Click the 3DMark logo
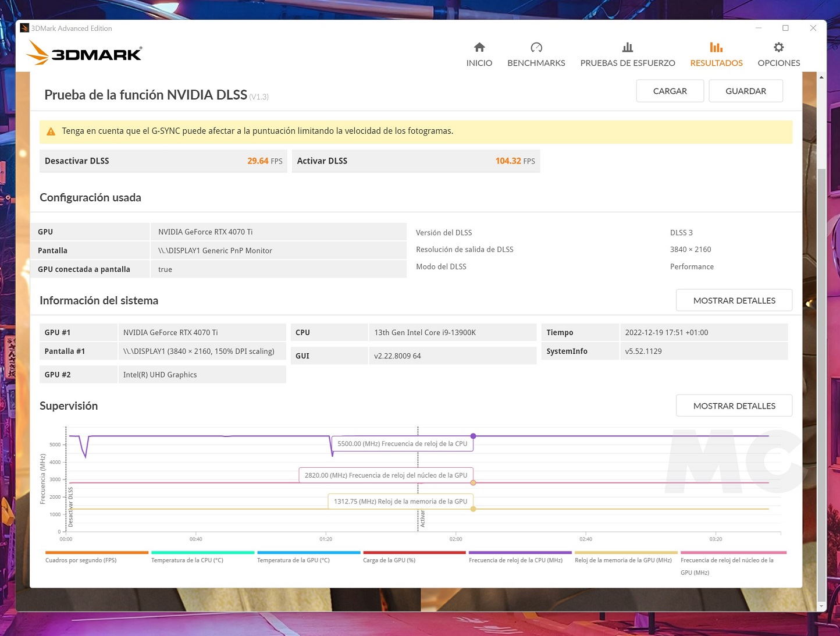 pos(84,53)
